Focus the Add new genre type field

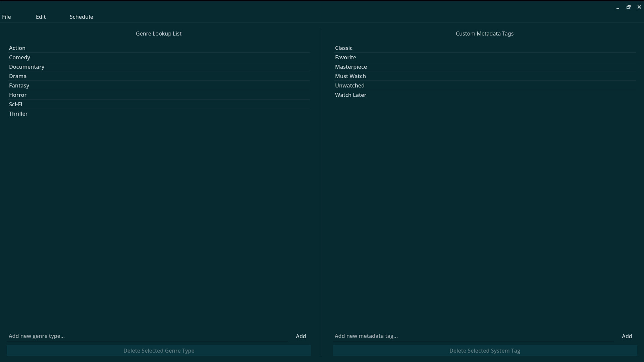[147, 336]
